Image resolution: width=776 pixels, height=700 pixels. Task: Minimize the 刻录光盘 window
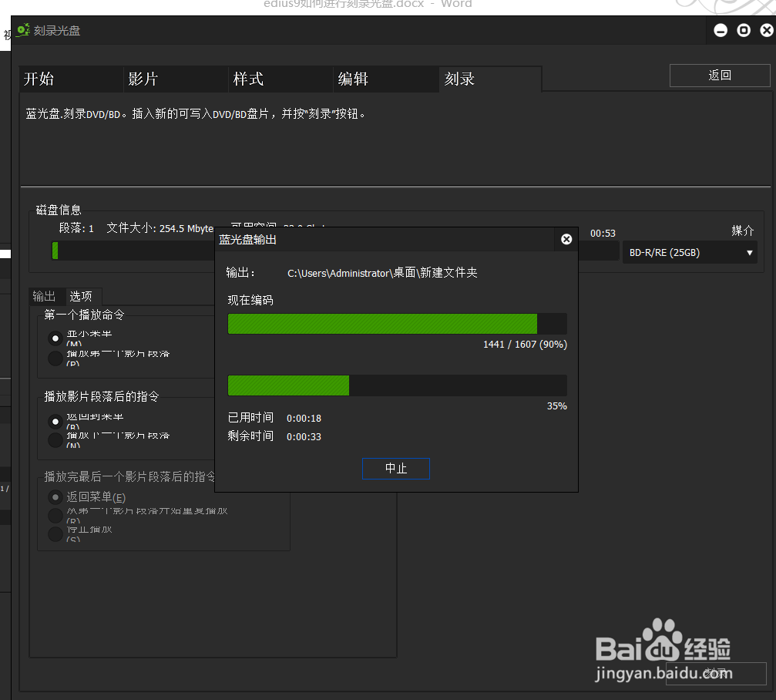pos(721,30)
